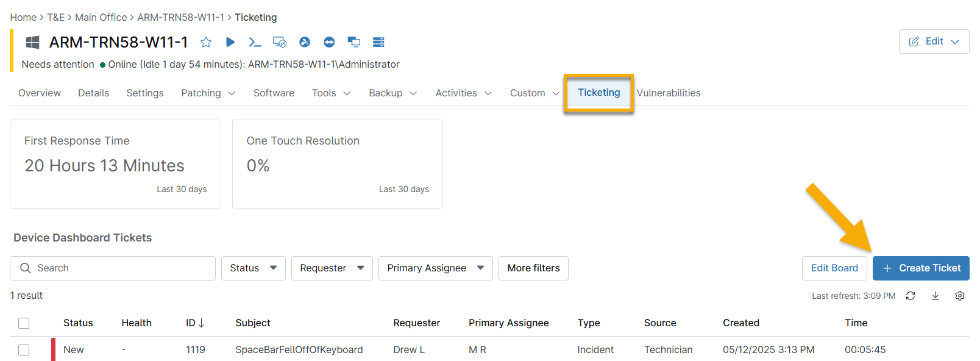The height and width of the screenshot is (361, 980).
Task: Open the command-line terminal icon
Action: 255,42
